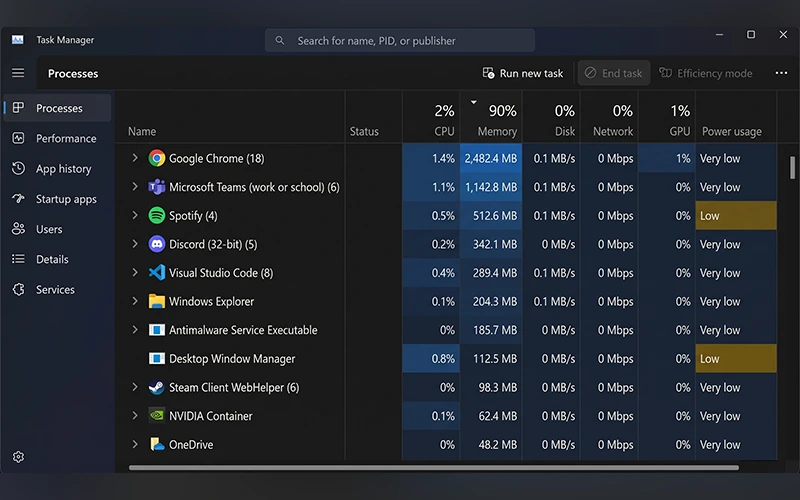
Task: Expand the Steam Client WebHelper group
Action: [x=135, y=387]
